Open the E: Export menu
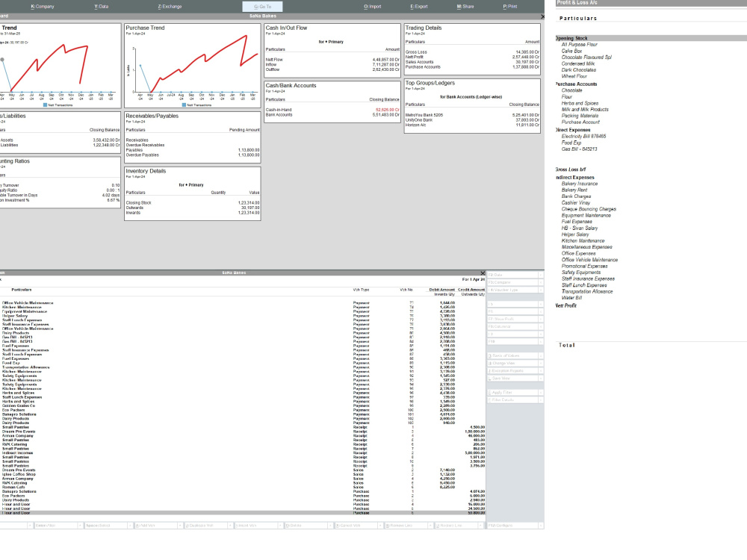 [x=419, y=7]
